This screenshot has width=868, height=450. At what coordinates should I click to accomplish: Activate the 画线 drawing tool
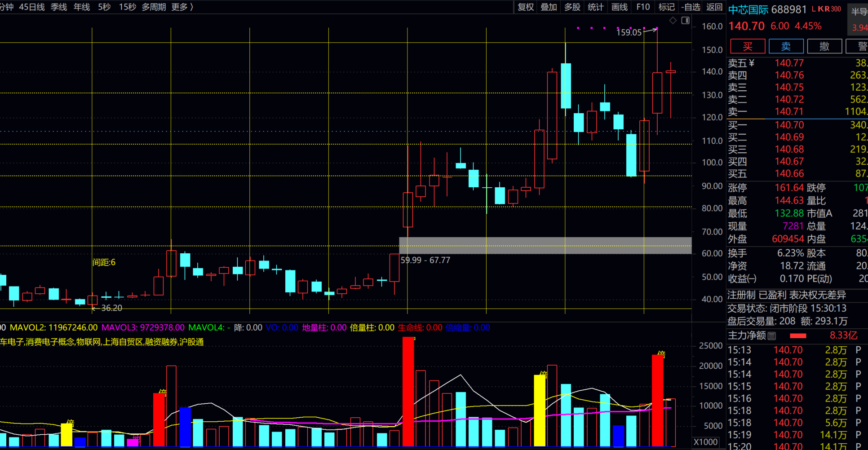(x=619, y=7)
